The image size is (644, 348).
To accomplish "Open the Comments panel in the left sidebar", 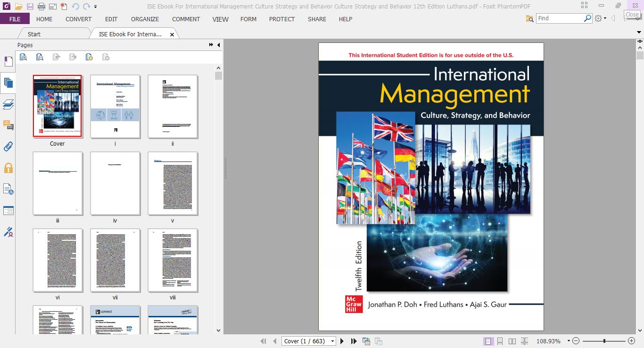I will pos(8,125).
